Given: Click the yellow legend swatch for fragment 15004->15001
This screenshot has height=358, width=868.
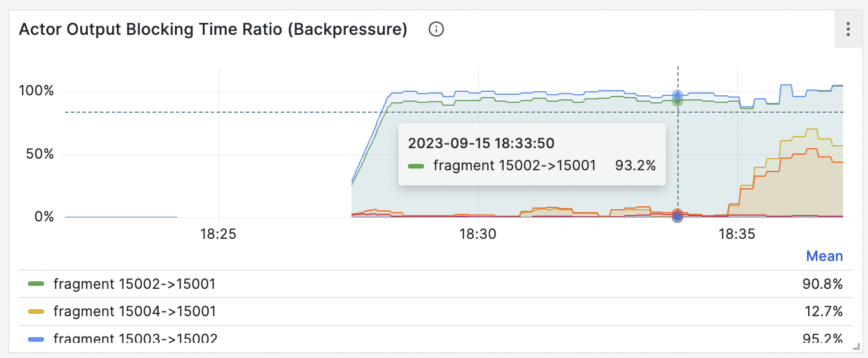Looking at the screenshot, I should click(x=35, y=311).
